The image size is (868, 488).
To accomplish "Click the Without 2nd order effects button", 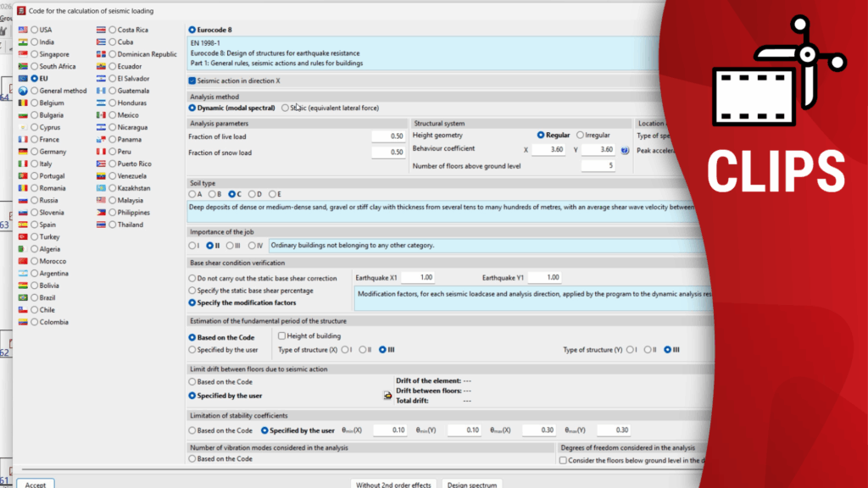I will 392,485.
